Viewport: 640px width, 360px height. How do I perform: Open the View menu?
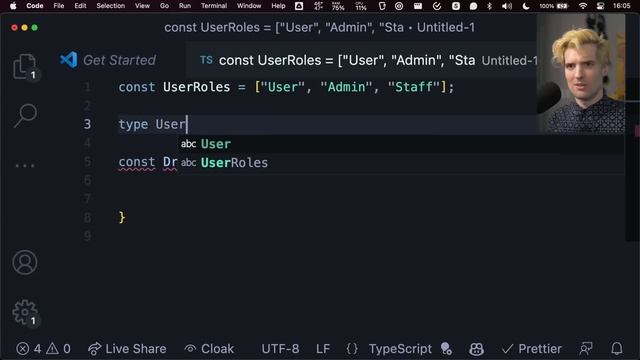tap(142, 6)
